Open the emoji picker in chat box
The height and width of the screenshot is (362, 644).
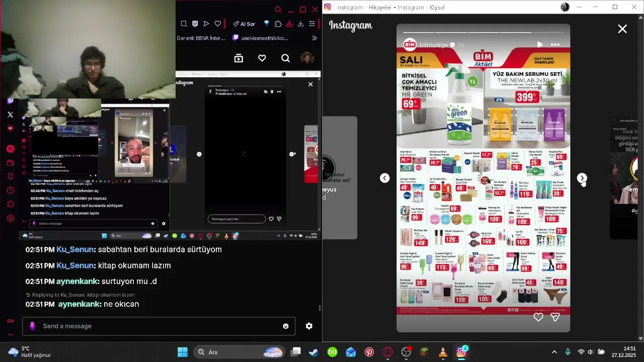(286, 326)
